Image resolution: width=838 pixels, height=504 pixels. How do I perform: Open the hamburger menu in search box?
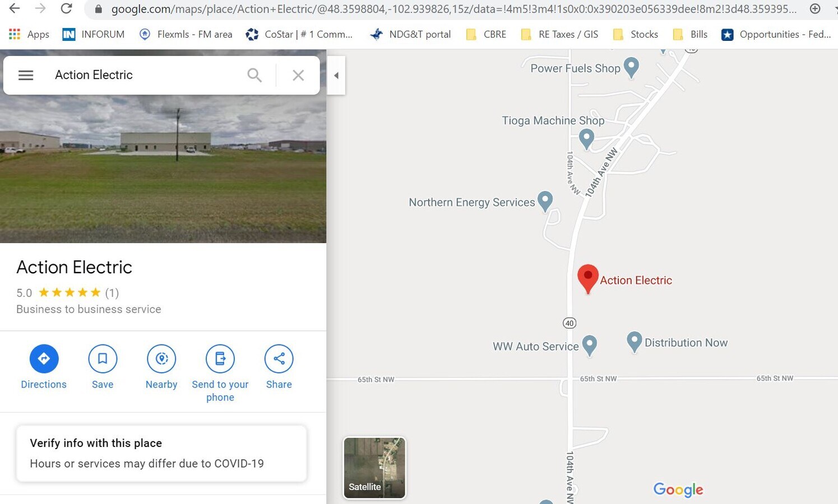pyautogui.click(x=26, y=75)
